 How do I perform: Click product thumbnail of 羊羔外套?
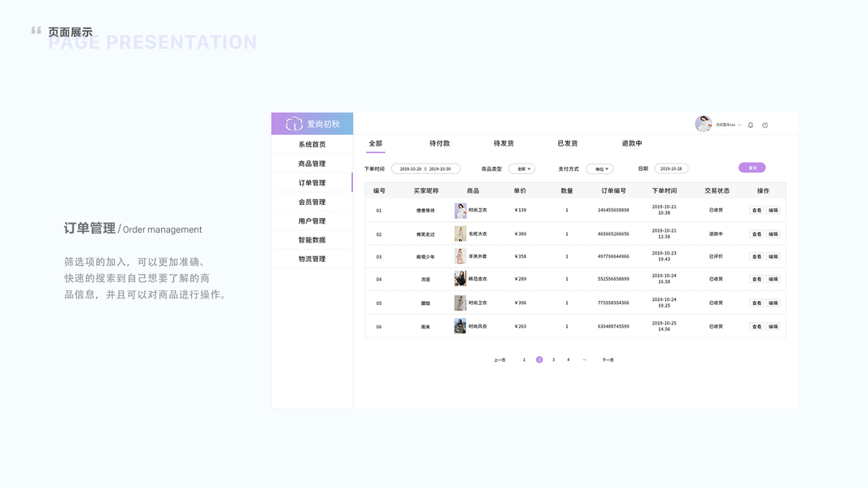pos(460,256)
